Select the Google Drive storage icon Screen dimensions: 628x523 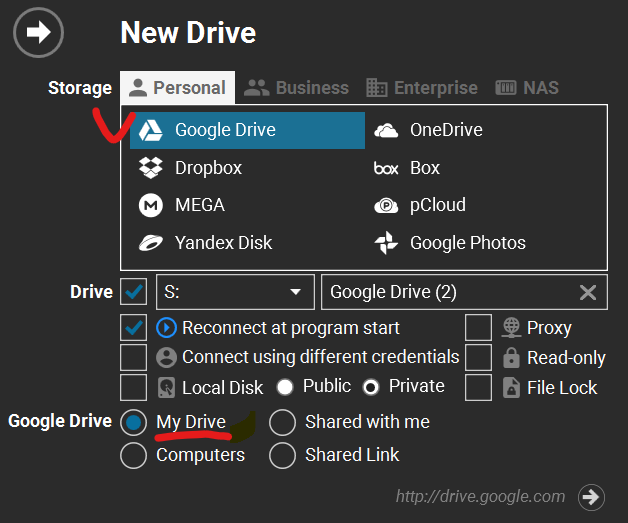point(151,130)
